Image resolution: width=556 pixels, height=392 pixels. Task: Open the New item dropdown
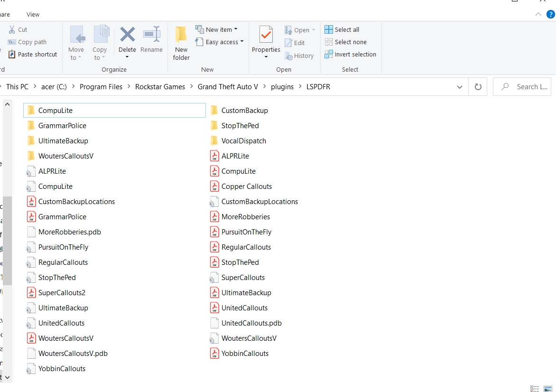pos(217,29)
